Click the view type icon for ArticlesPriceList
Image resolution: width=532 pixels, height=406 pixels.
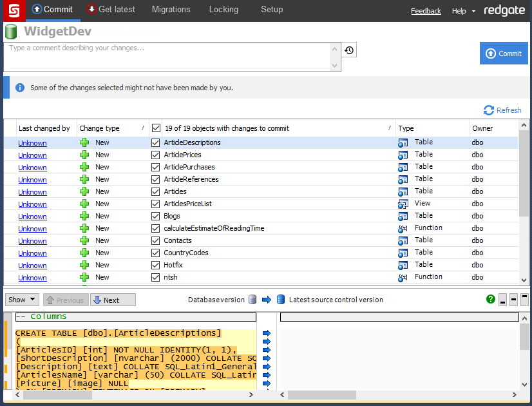pos(403,204)
